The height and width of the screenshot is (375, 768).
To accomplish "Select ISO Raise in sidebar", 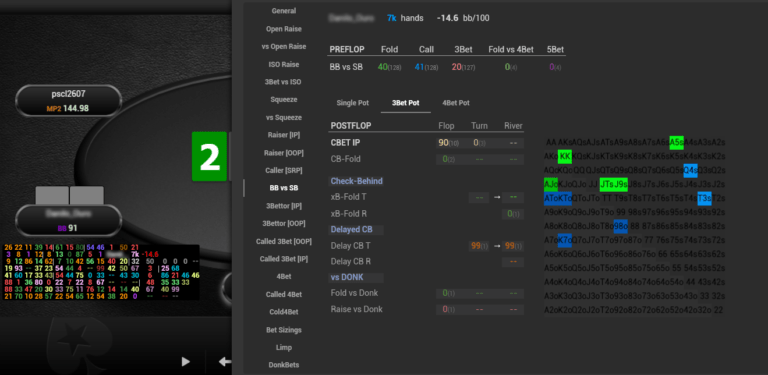I will pos(284,64).
